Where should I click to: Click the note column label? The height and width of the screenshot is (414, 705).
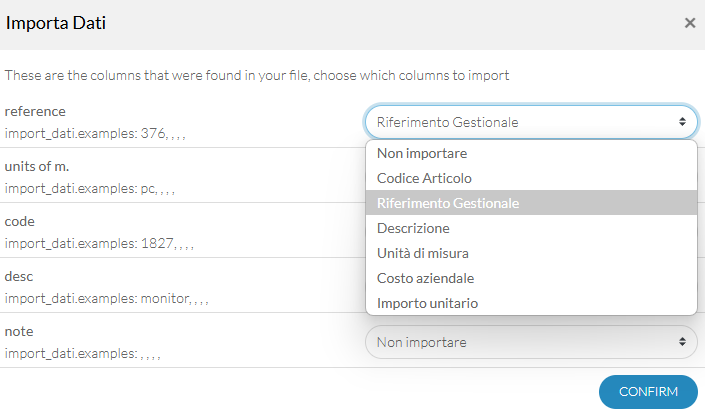tap(19, 331)
